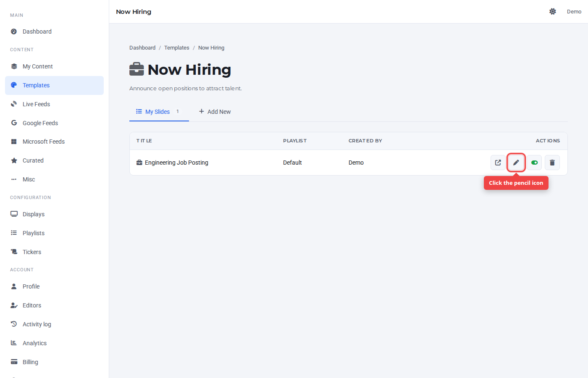The width and height of the screenshot is (588, 378).
Task: Click the Engineering Job Posting title
Action: (x=176, y=163)
